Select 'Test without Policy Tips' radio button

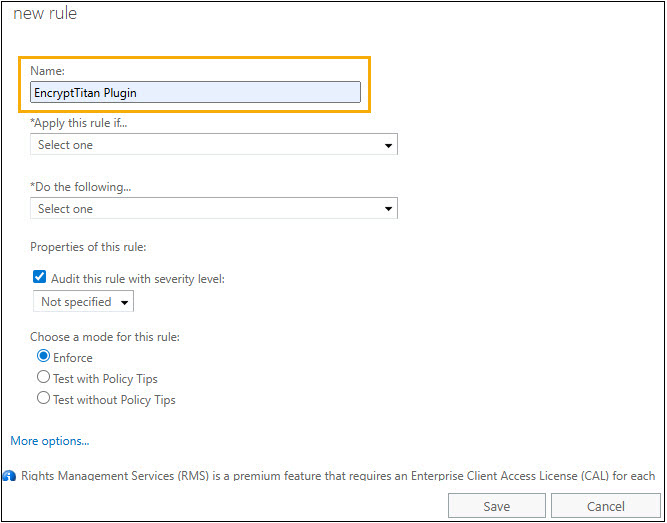pyautogui.click(x=43, y=398)
